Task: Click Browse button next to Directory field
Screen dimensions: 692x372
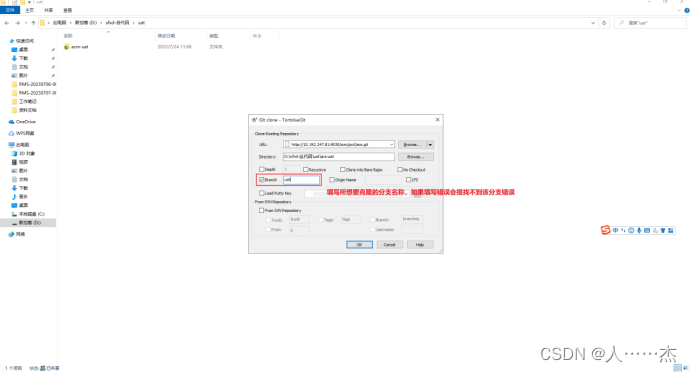Action: click(416, 157)
